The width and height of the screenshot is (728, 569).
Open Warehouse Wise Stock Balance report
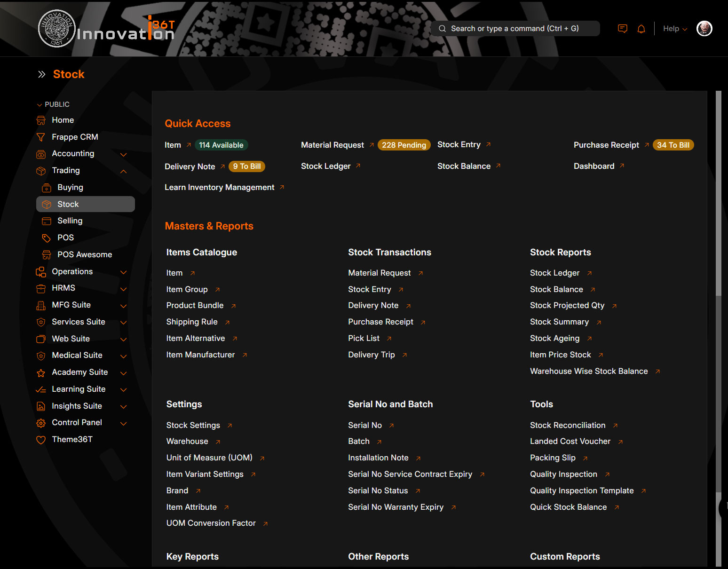point(589,371)
